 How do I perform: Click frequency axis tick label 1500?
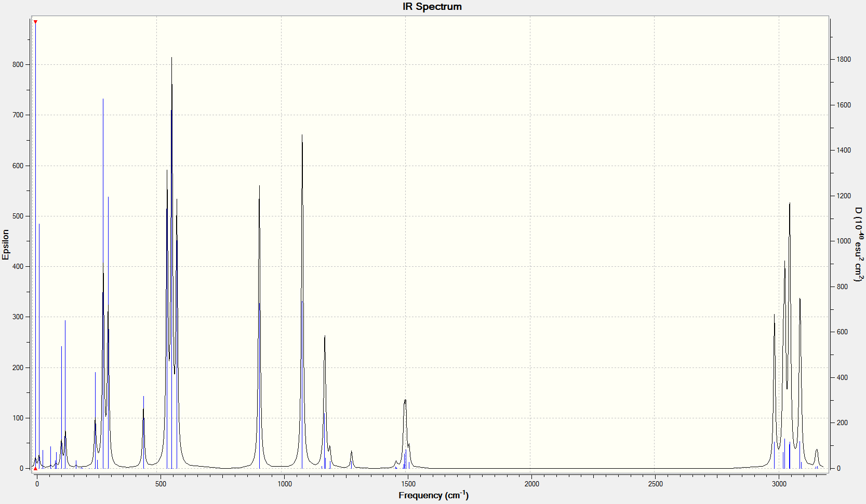click(408, 484)
